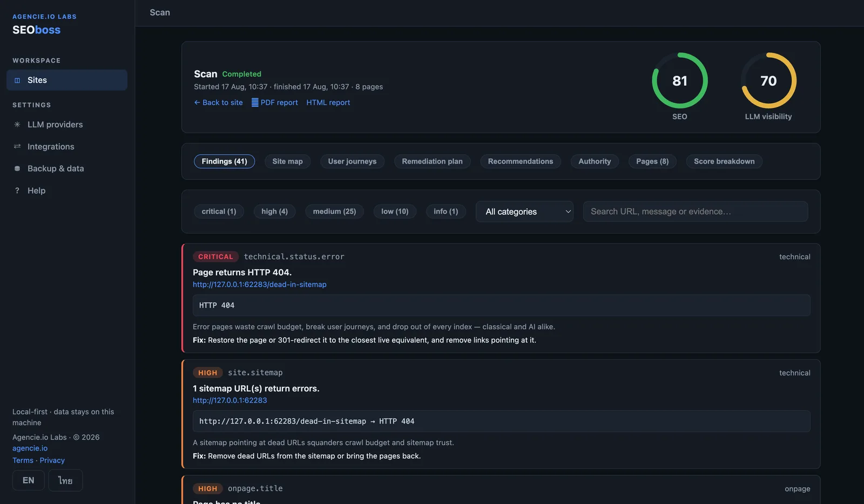Toggle the critical (1) severity filter

pyautogui.click(x=219, y=212)
